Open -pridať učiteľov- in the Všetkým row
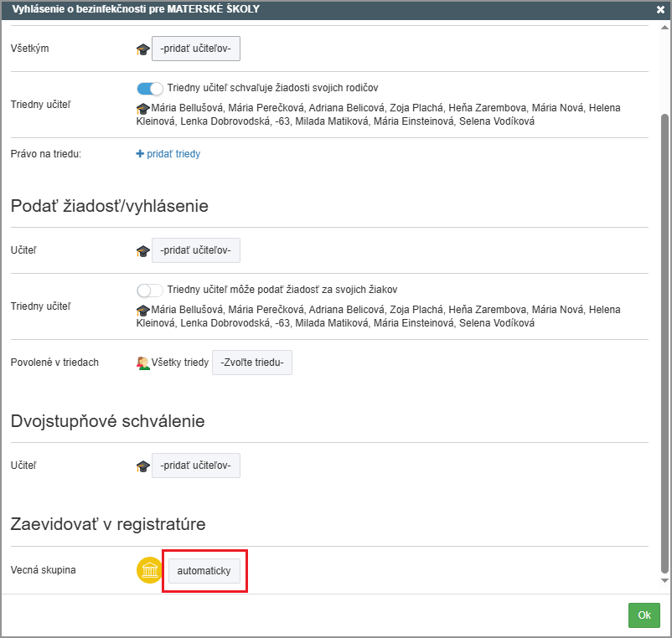 tap(196, 49)
